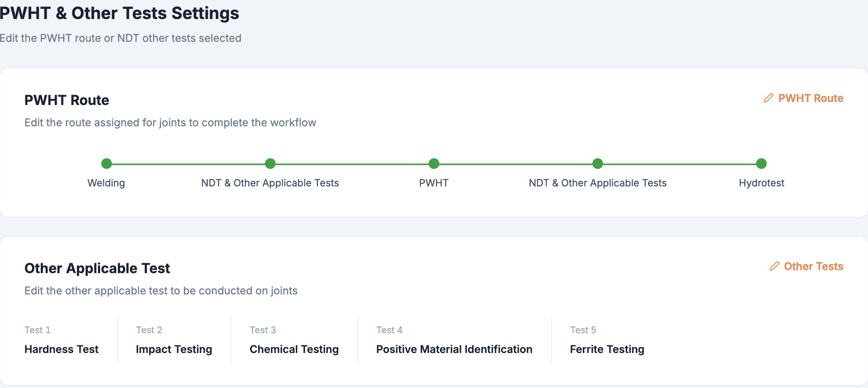The width and height of the screenshot is (868, 388).
Task: Click the 'Ferrite Testing' value
Action: [607, 349]
